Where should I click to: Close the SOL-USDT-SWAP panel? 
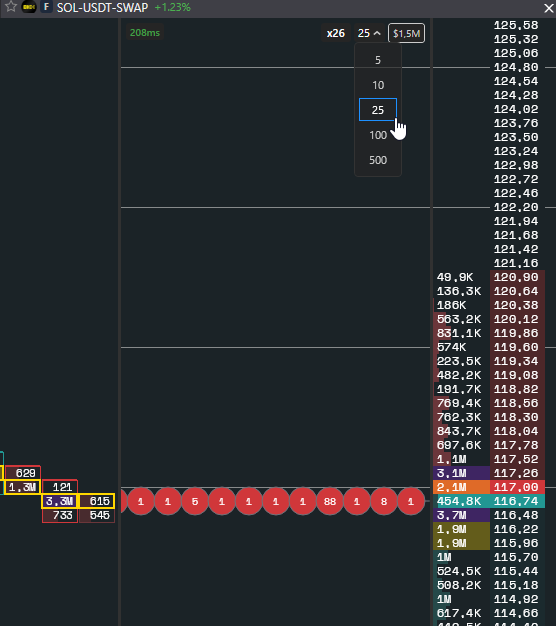(x=549, y=8)
